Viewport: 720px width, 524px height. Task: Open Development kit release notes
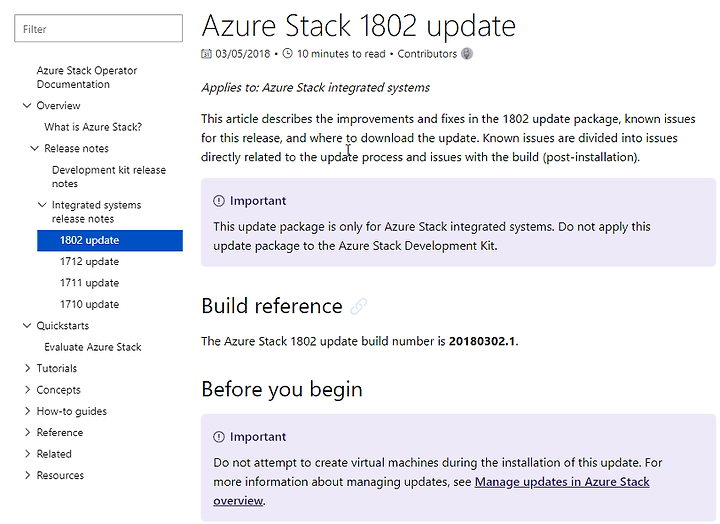click(x=109, y=176)
